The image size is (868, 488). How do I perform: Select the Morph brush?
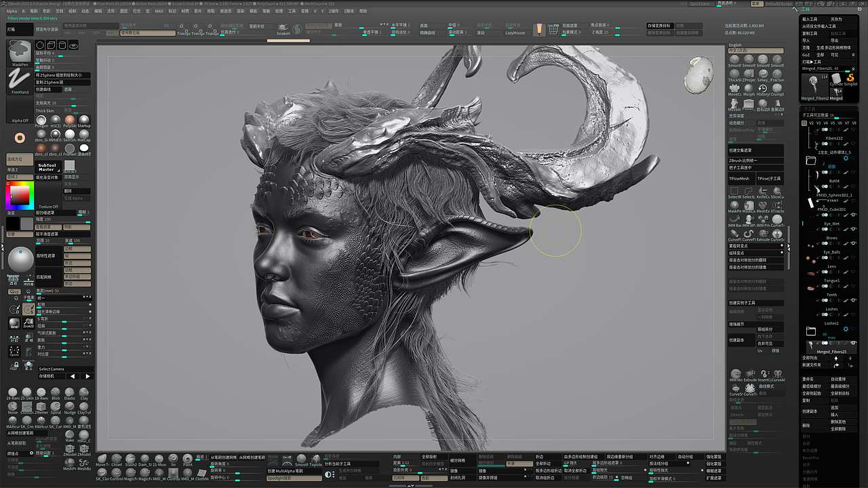pyautogui.click(x=749, y=90)
